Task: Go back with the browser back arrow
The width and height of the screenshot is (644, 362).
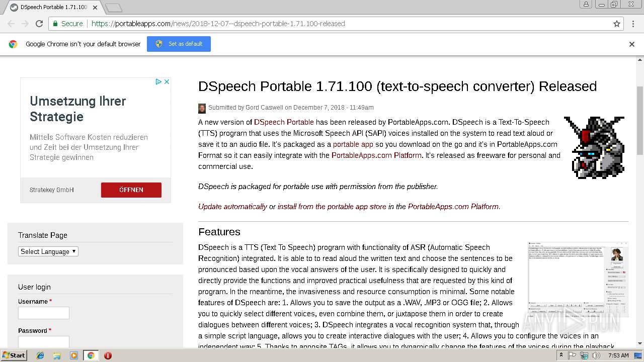Action: point(11,24)
